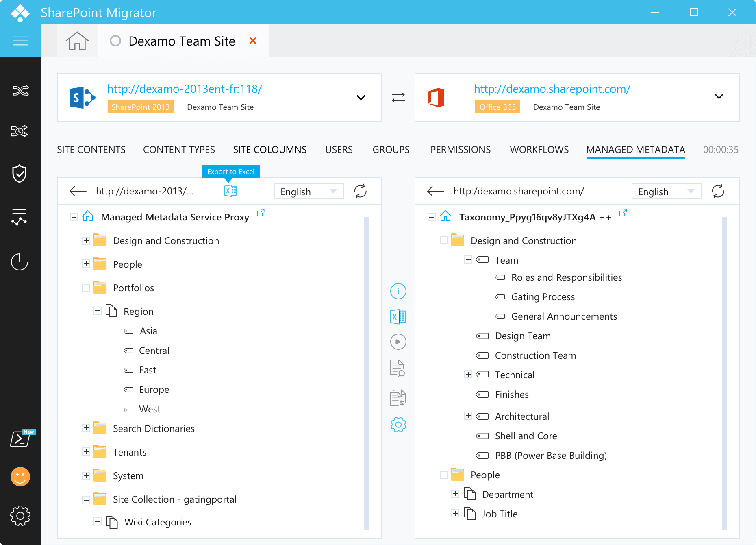This screenshot has height=545, width=756.
Task: Export source term store to Excel
Action: (x=230, y=191)
